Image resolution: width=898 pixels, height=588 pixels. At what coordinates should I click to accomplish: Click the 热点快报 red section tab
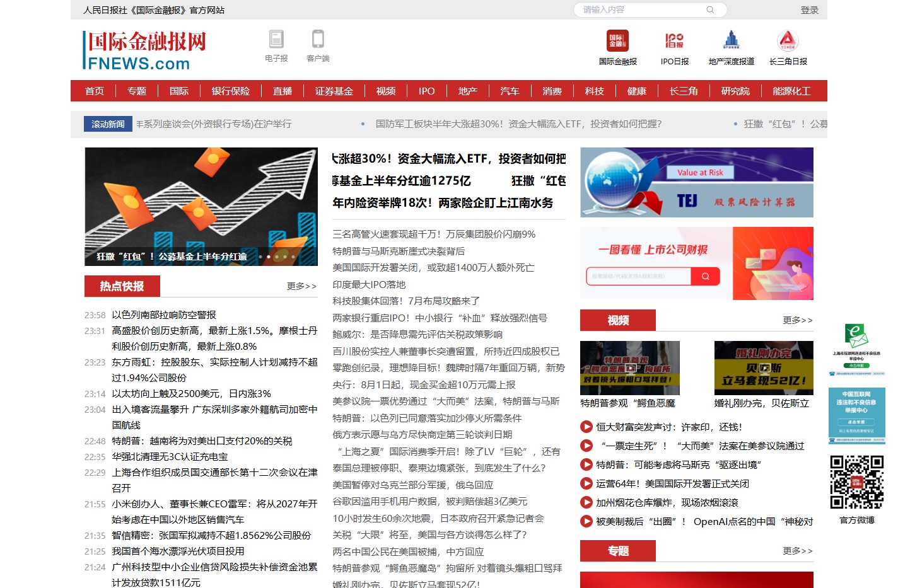click(x=122, y=286)
